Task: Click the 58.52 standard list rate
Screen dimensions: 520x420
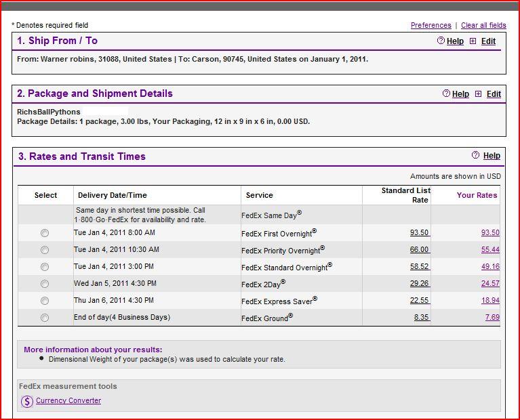Action: pyautogui.click(x=420, y=266)
